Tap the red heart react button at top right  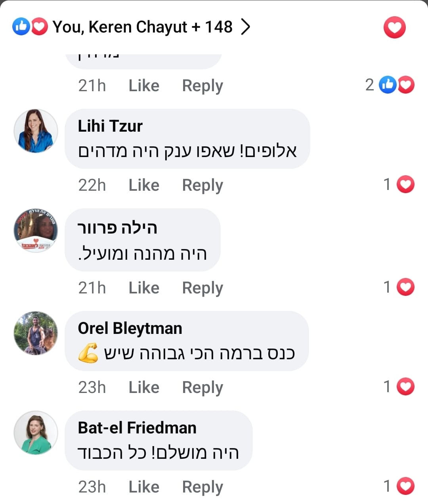394,28
